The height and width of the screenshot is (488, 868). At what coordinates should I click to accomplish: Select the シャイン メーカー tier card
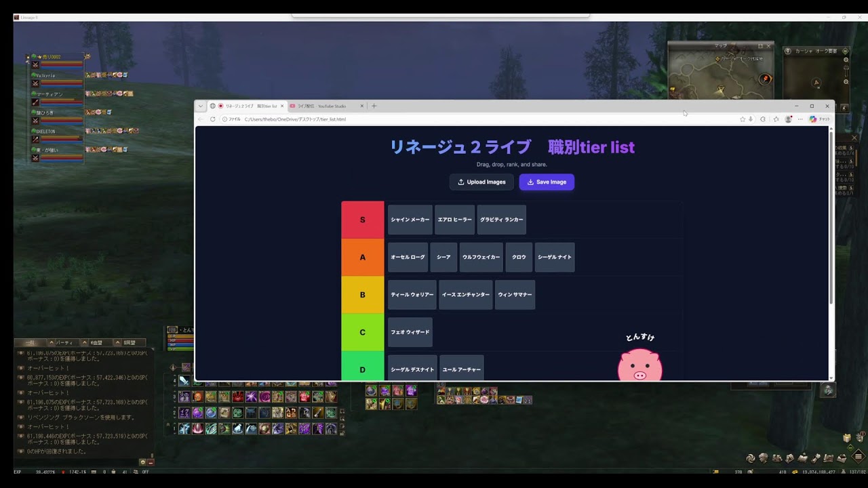tap(410, 220)
